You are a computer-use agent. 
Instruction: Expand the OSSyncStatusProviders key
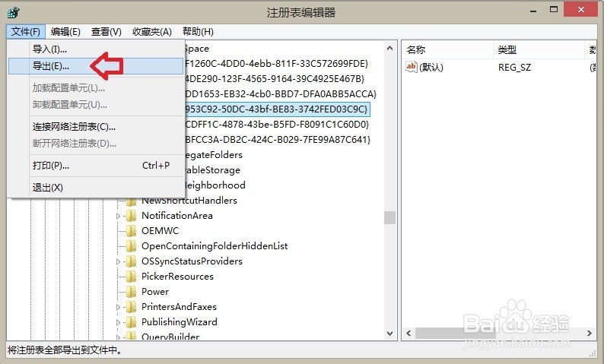[118, 261]
